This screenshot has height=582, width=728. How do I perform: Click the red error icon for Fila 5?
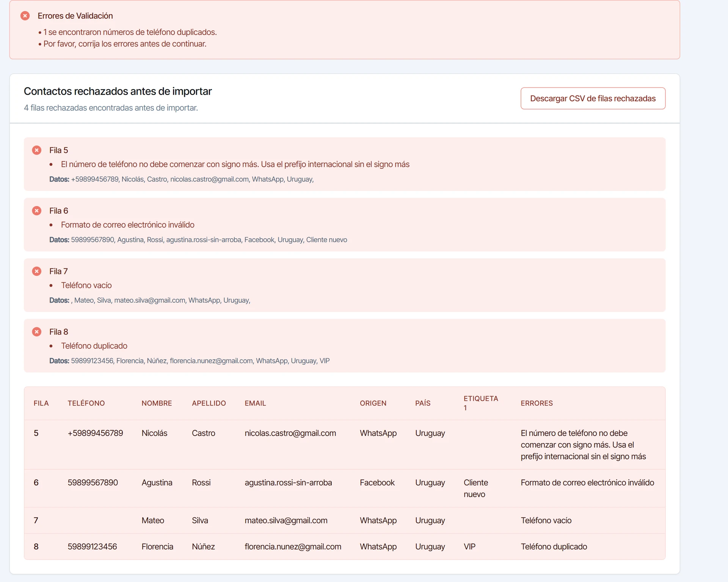(37, 150)
